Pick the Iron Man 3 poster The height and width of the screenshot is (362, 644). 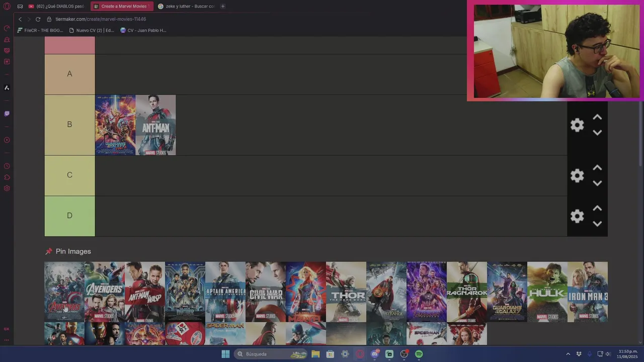pyautogui.click(x=588, y=292)
